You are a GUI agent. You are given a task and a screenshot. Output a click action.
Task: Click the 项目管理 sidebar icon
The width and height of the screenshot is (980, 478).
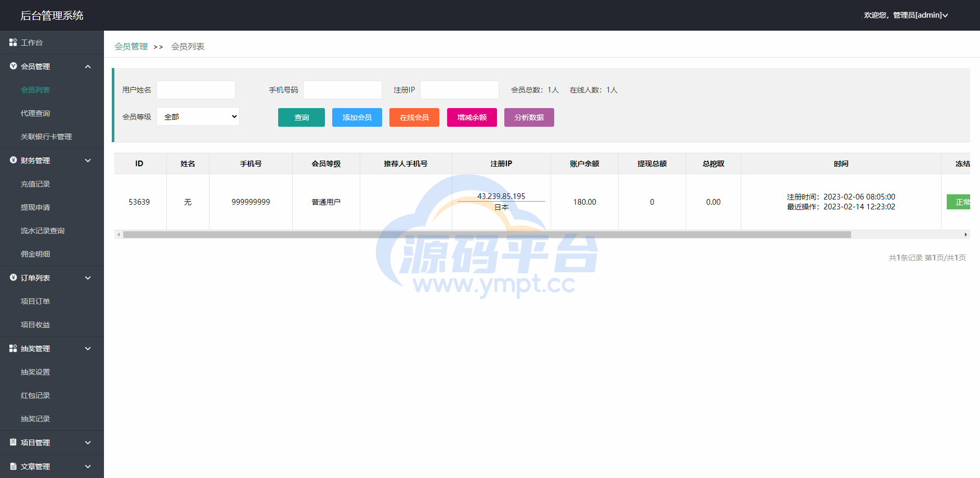(x=13, y=442)
